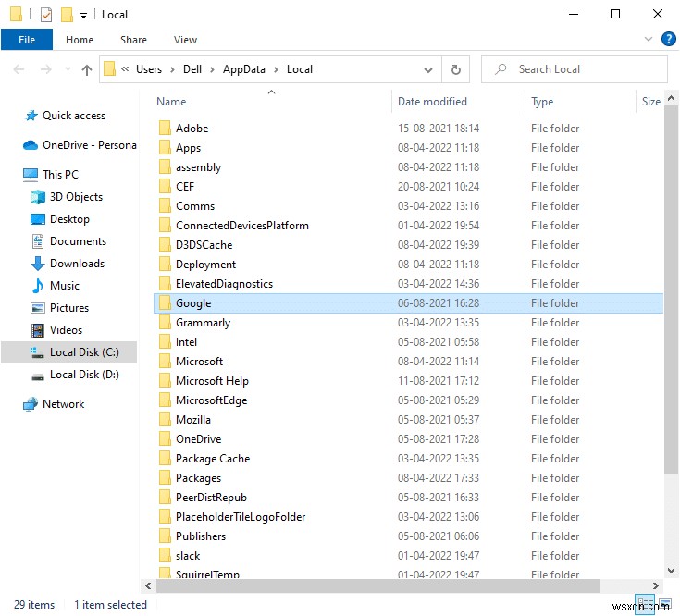The height and width of the screenshot is (616, 680).
Task: Select the slack folder name
Action: pyautogui.click(x=188, y=556)
